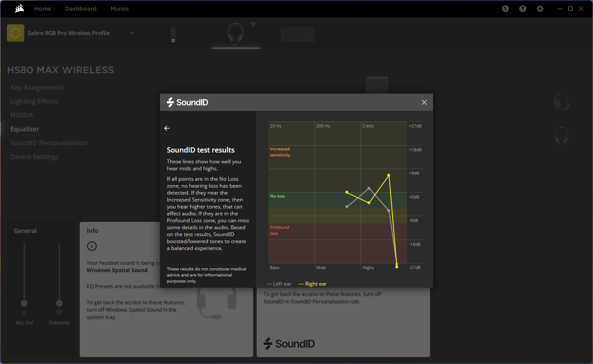Click the "Mids" axis label

tap(321, 268)
